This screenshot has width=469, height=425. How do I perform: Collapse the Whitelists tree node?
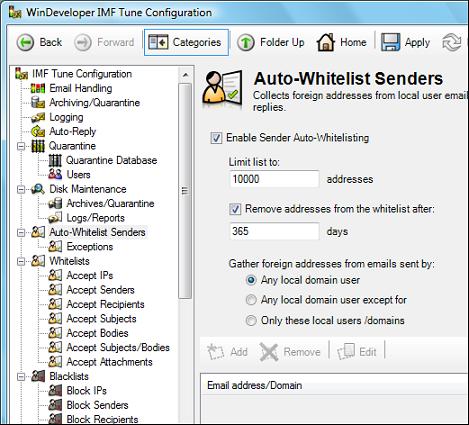click(21, 261)
